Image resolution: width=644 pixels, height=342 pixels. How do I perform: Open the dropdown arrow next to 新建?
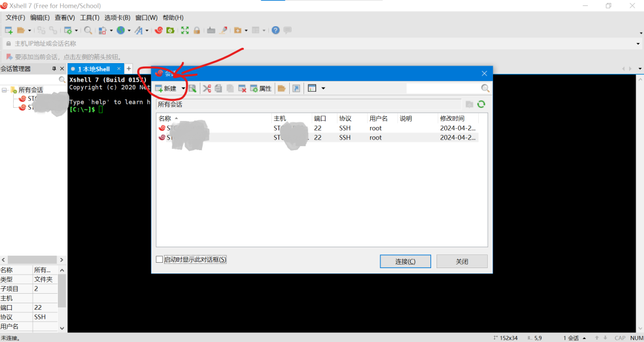click(183, 88)
